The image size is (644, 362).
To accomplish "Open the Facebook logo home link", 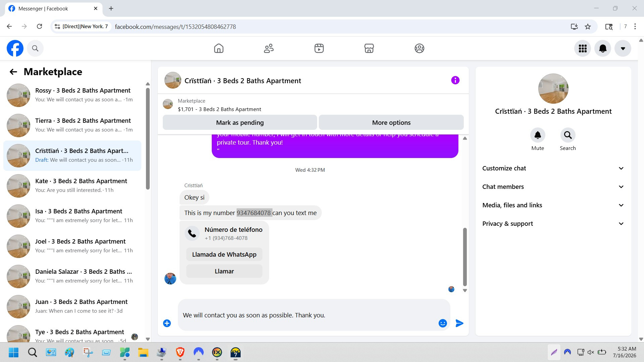I will click(15, 48).
